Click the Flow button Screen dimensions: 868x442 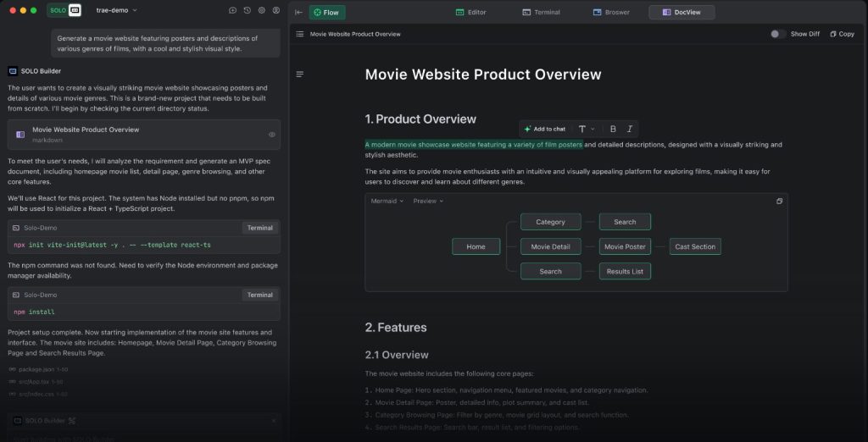[x=326, y=12]
